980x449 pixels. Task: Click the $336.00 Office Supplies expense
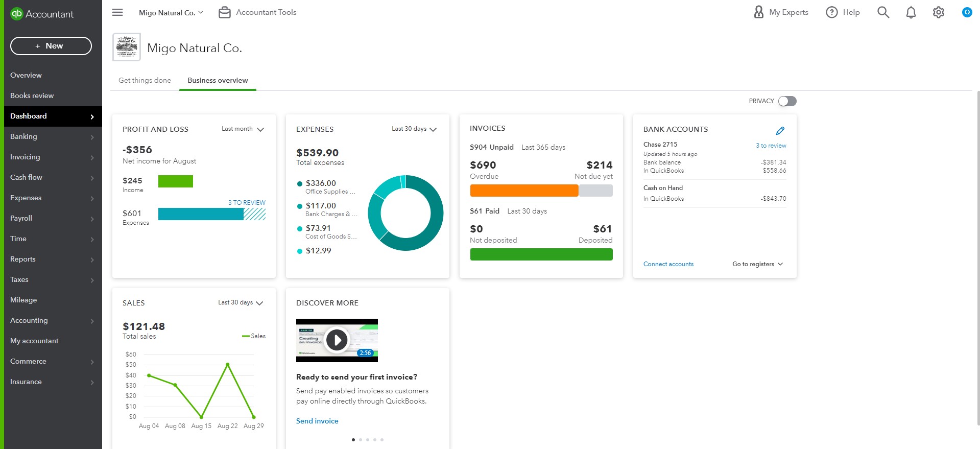[x=326, y=187]
